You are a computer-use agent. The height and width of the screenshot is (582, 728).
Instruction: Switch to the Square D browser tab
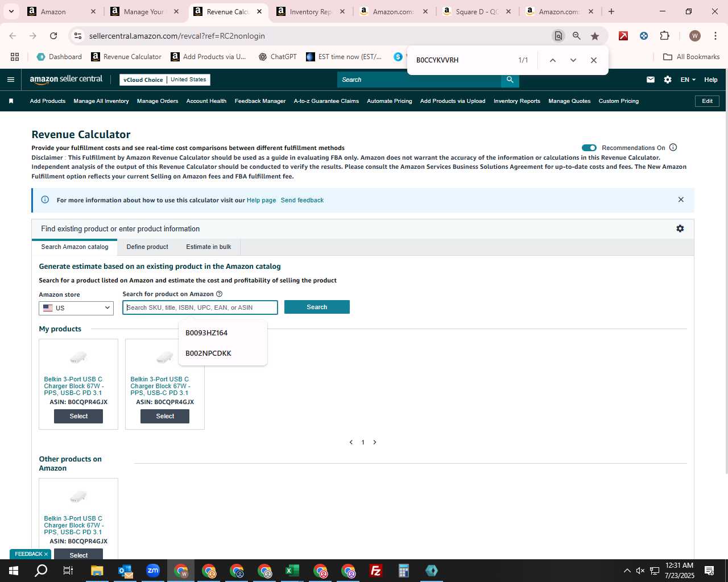(x=477, y=11)
